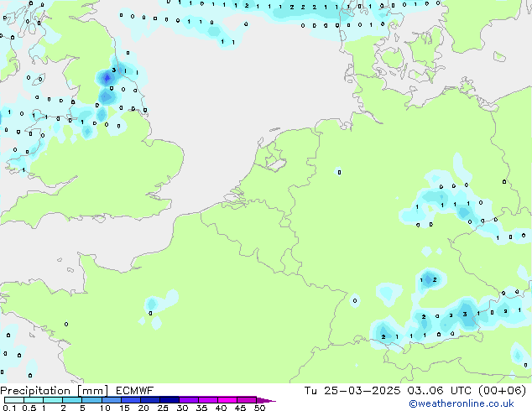Click the 20–25 mm dark blue swatch
The height and width of the screenshot is (411, 532).
(149, 400)
